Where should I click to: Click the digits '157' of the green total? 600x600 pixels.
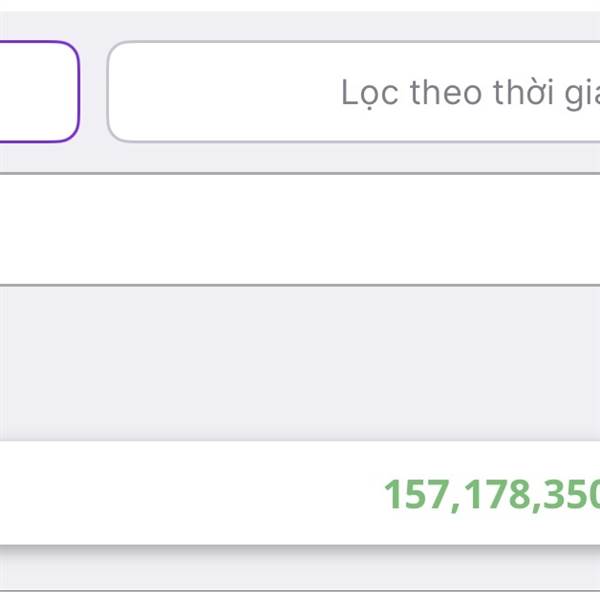[x=418, y=495]
